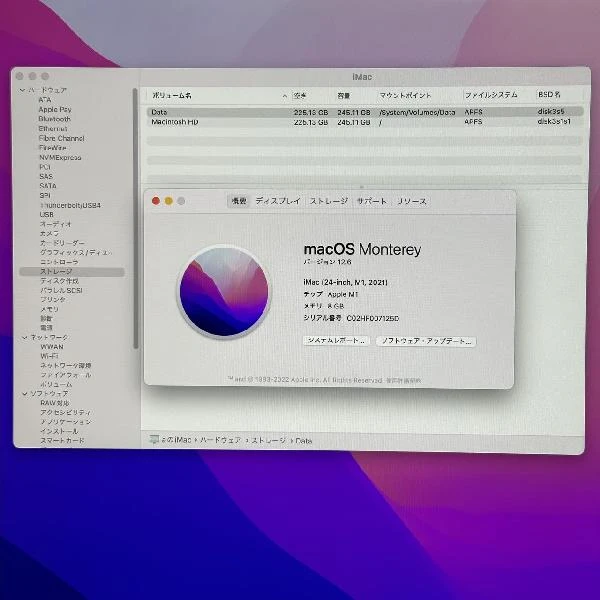Select FireWire in the sidebar
The width and height of the screenshot is (600, 600).
coord(53,148)
